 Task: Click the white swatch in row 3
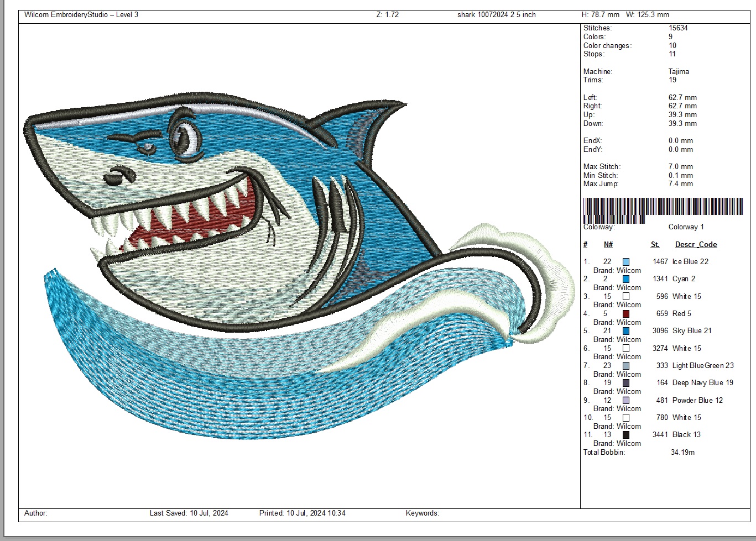625,297
